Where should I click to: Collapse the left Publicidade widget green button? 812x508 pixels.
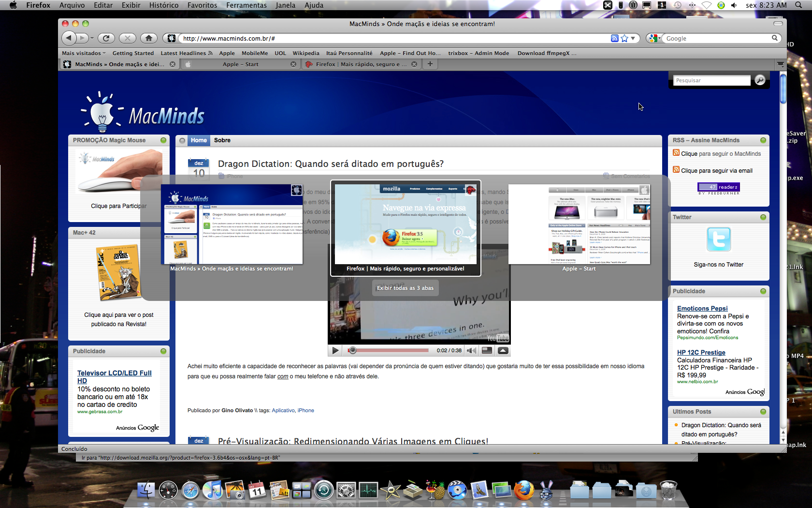tap(163, 351)
